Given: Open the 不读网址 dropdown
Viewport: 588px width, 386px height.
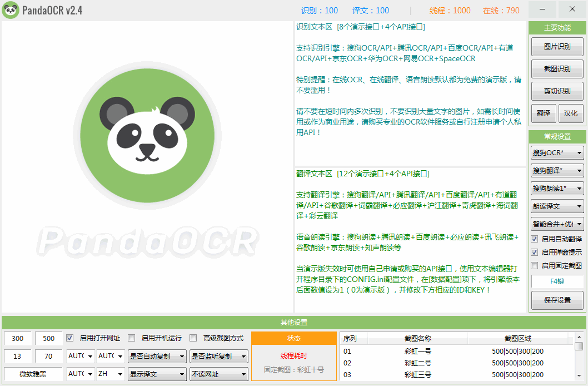Looking at the screenshot, I should [x=219, y=374].
